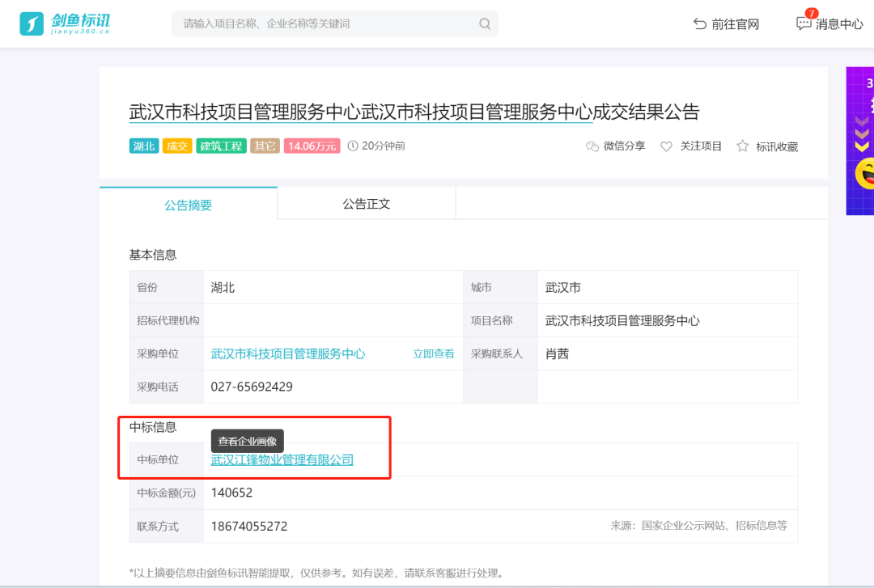Click the 前往官网 arrow icon
This screenshot has height=588, width=874.
tap(700, 24)
